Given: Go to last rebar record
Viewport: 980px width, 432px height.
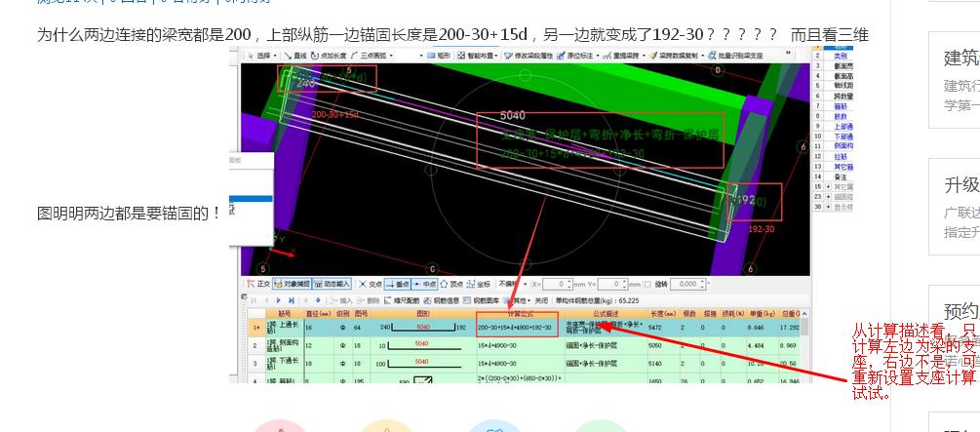Looking at the screenshot, I should point(292,300).
